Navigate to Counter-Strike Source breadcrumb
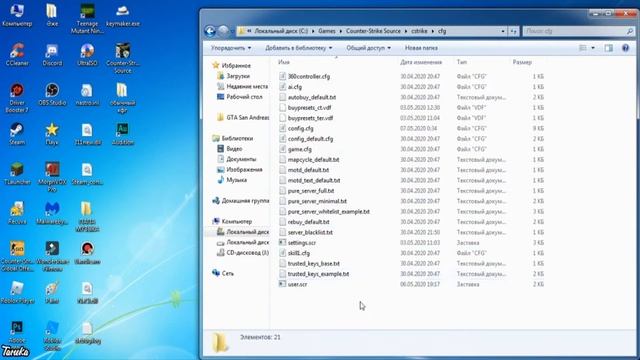 click(373, 31)
